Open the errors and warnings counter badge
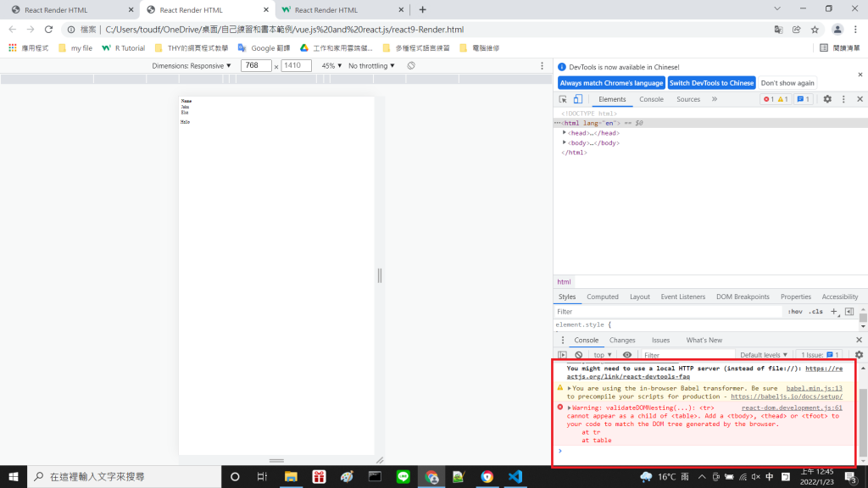Viewport: 868px width, 488px height. coord(775,99)
